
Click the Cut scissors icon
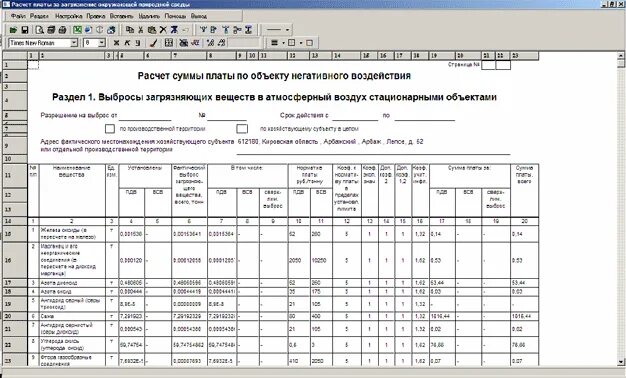click(141, 30)
